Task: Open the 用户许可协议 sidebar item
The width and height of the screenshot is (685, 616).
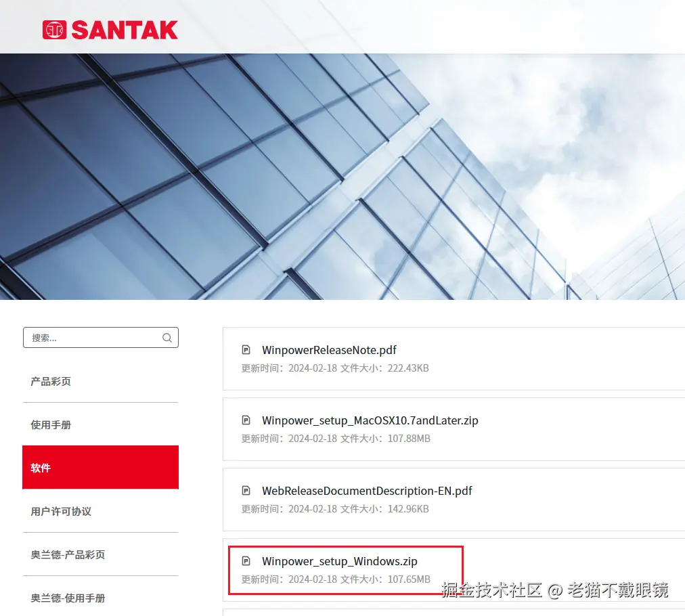Action: click(61, 511)
